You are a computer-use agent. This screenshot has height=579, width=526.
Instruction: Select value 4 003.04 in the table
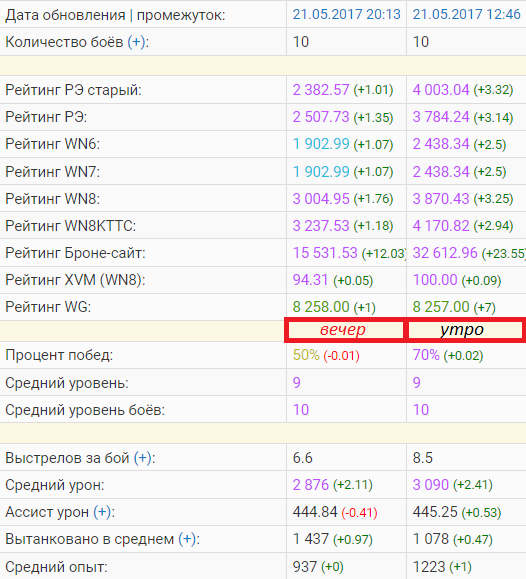441,90
